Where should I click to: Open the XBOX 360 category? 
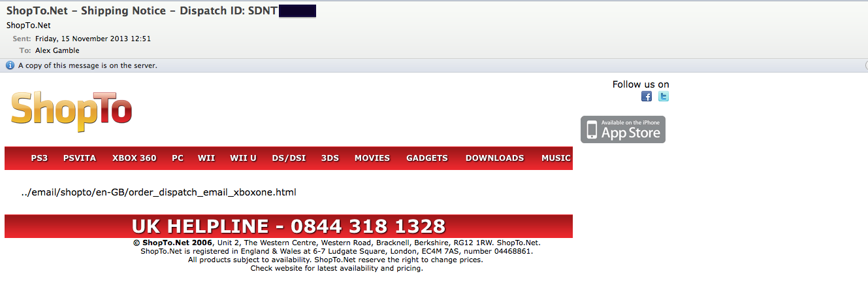(134, 158)
